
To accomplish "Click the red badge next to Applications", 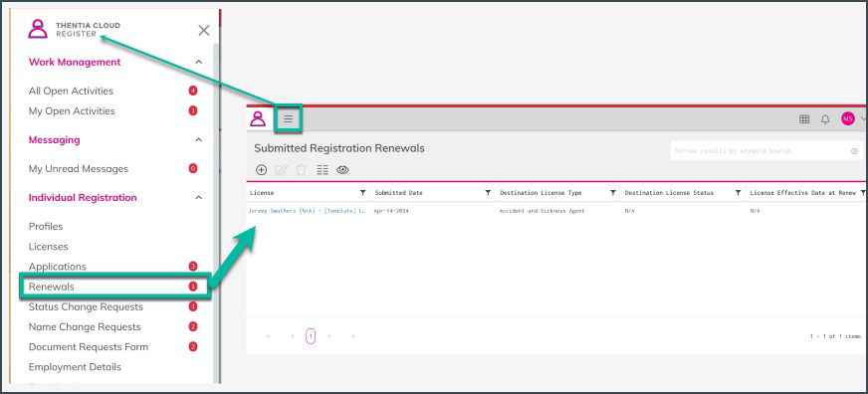I will pos(193,267).
